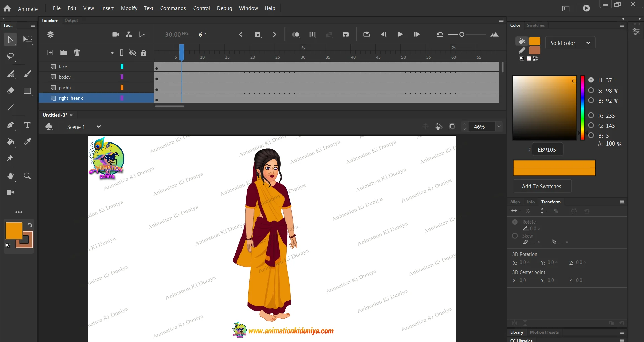Play the timeline animation
Viewport: 644px width, 342px height.
[x=400, y=34]
